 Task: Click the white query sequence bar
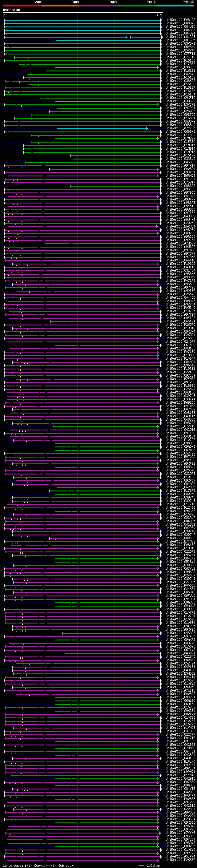click(x=83, y=12)
